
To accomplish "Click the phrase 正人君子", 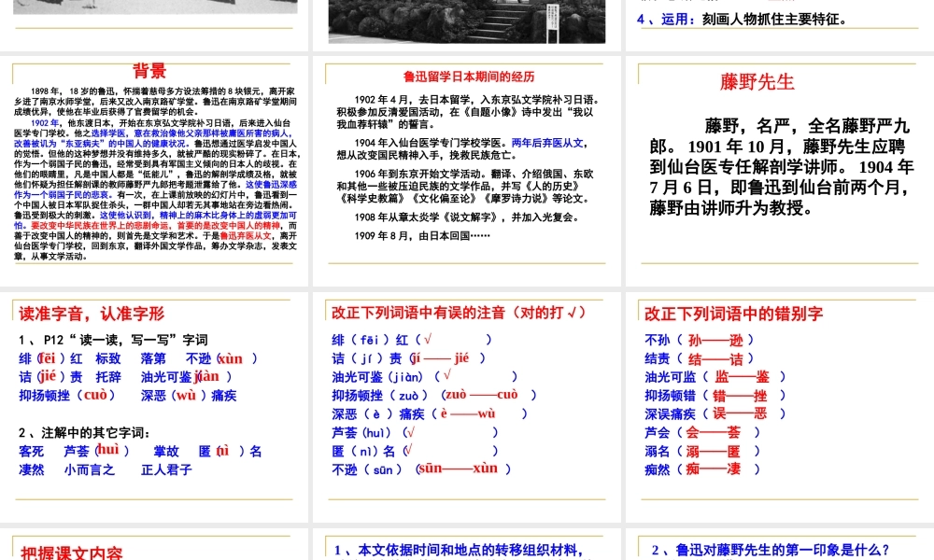I will click(x=167, y=470).
